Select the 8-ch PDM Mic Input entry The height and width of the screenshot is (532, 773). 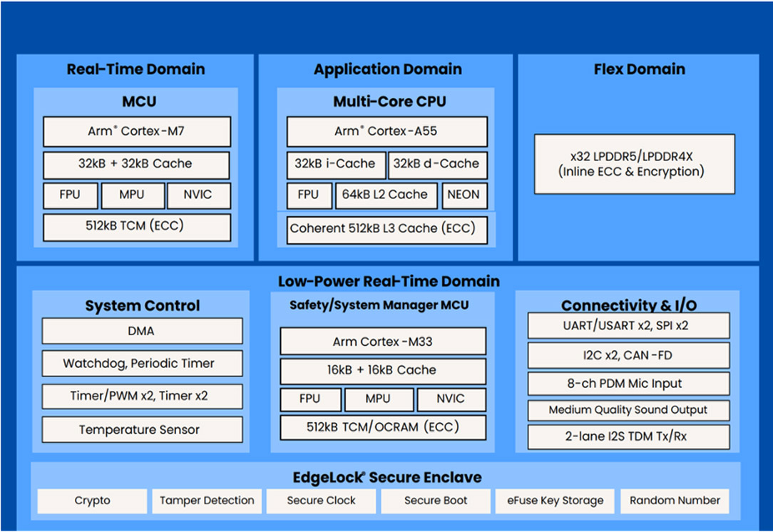click(x=628, y=383)
